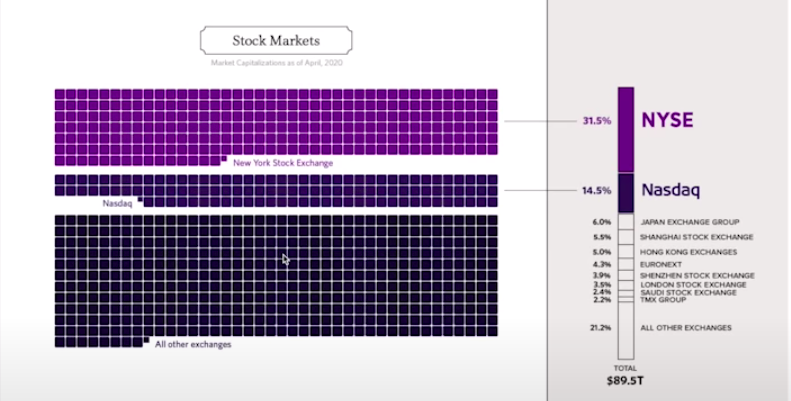
Task: Click the 2.4% value
Action: [x=602, y=292]
